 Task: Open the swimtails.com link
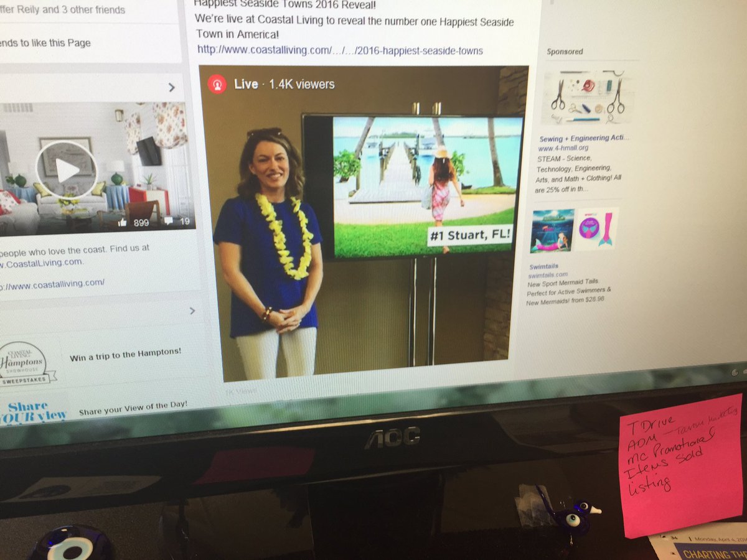tap(548, 274)
